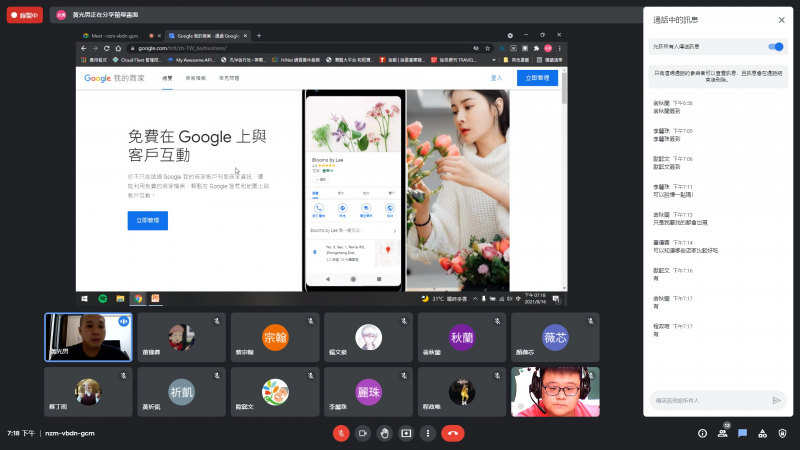
Task: Click the send message arrow icon
Action: click(x=777, y=401)
